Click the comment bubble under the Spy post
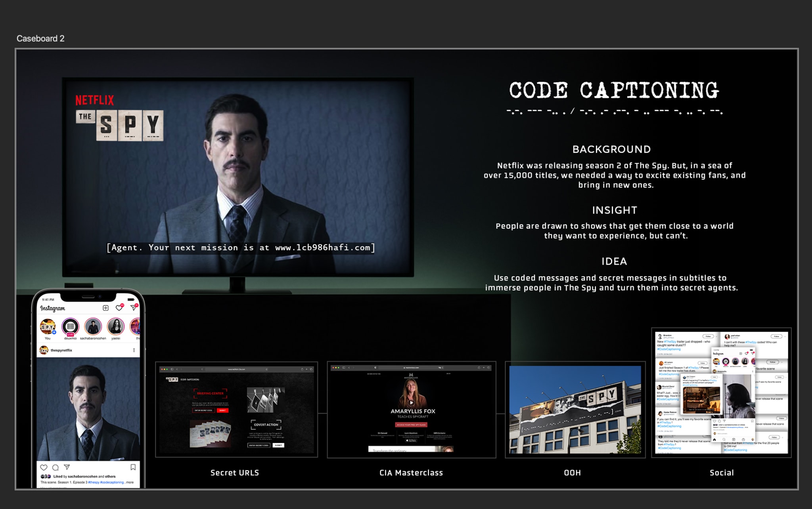 click(x=56, y=467)
